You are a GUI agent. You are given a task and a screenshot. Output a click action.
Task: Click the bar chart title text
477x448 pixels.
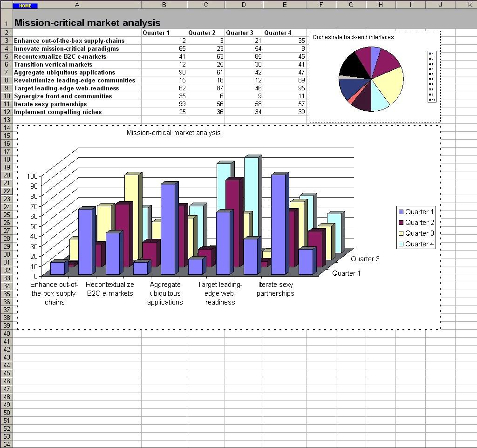(173, 133)
